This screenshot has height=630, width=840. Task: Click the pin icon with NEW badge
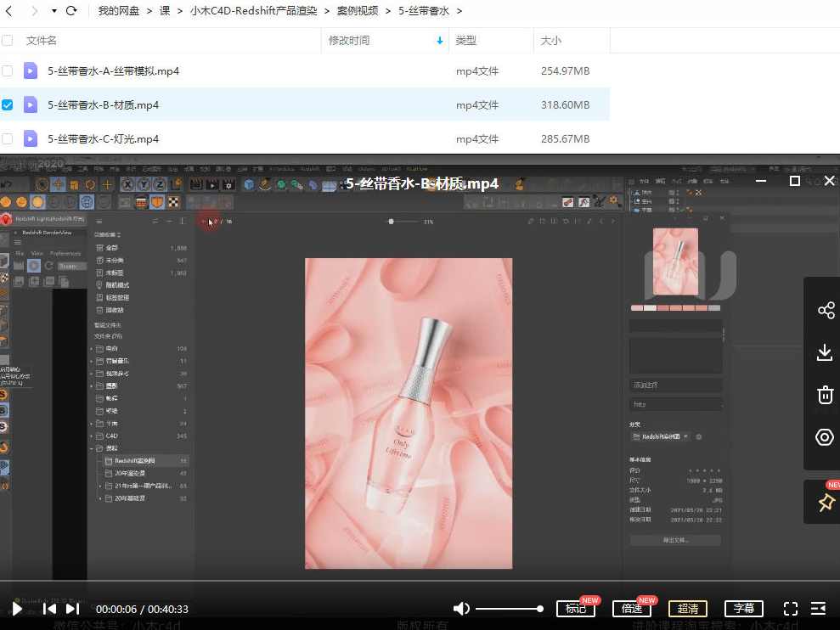(x=825, y=502)
